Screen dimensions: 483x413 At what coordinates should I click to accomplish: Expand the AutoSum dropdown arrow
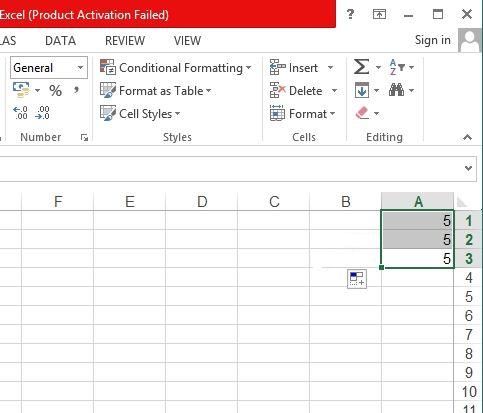click(x=378, y=68)
